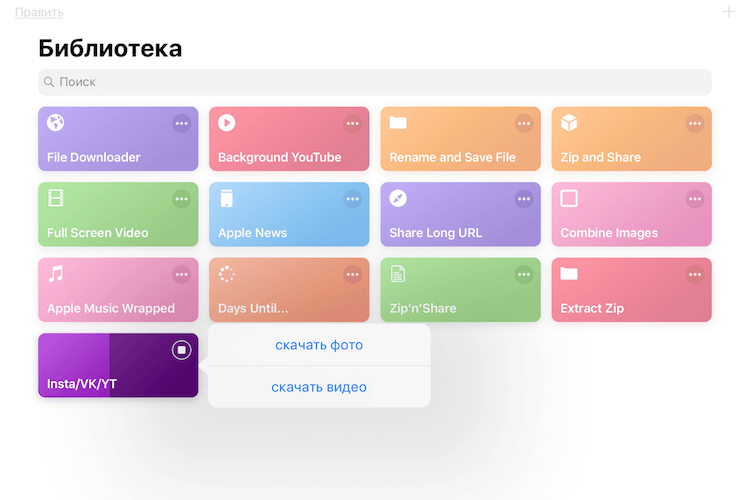
Task: Click the Поиск search field
Action: 375,82
